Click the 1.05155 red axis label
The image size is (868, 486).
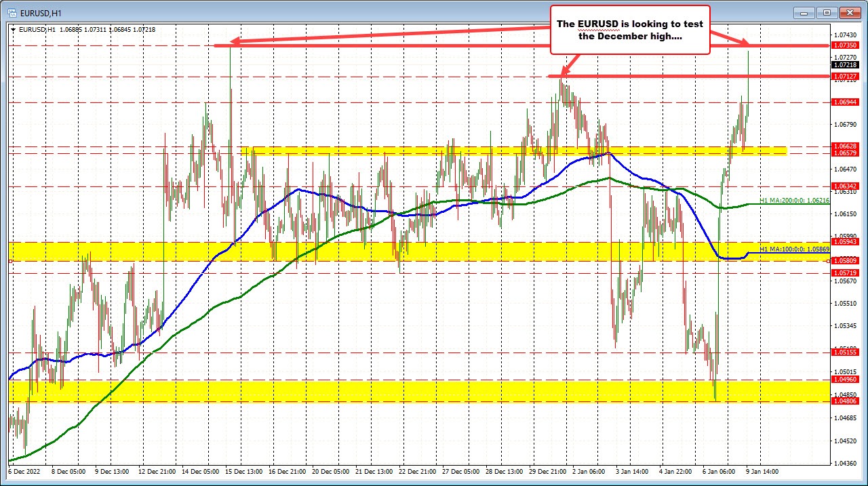846,352
